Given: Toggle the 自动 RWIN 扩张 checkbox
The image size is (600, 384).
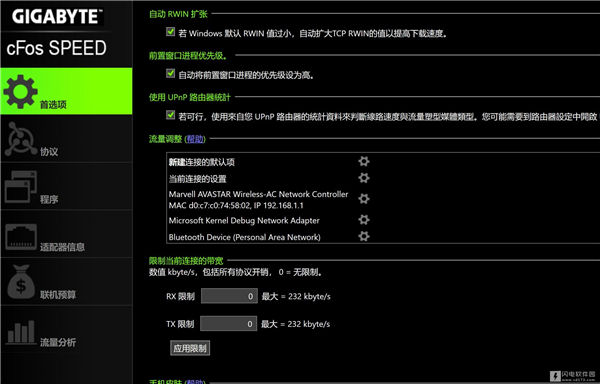Looking at the screenshot, I should pos(171,32).
